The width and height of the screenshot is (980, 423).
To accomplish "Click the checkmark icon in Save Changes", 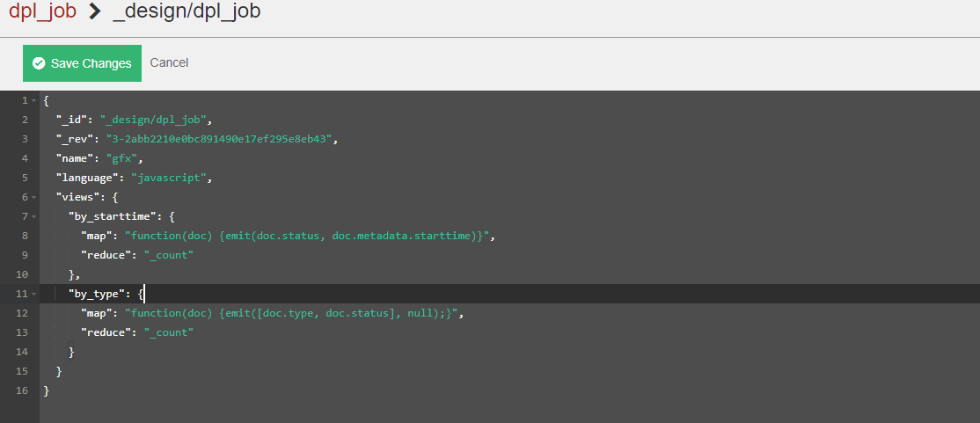I will pos(39,63).
